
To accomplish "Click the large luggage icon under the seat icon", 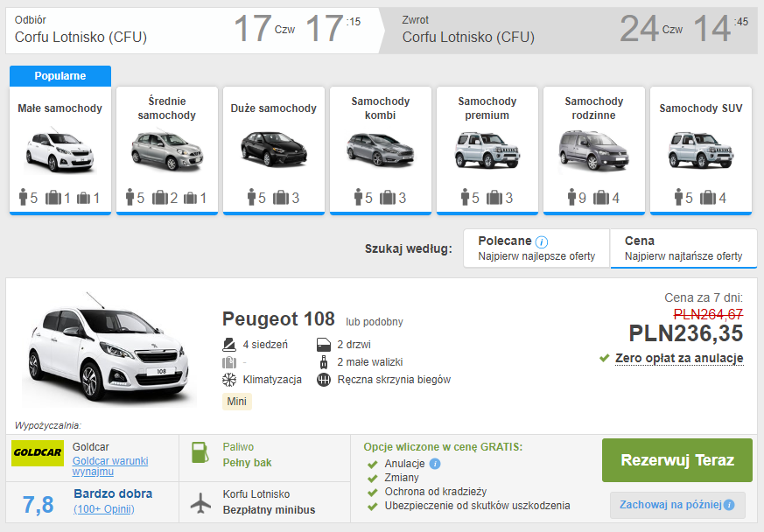I will pyautogui.click(x=229, y=362).
